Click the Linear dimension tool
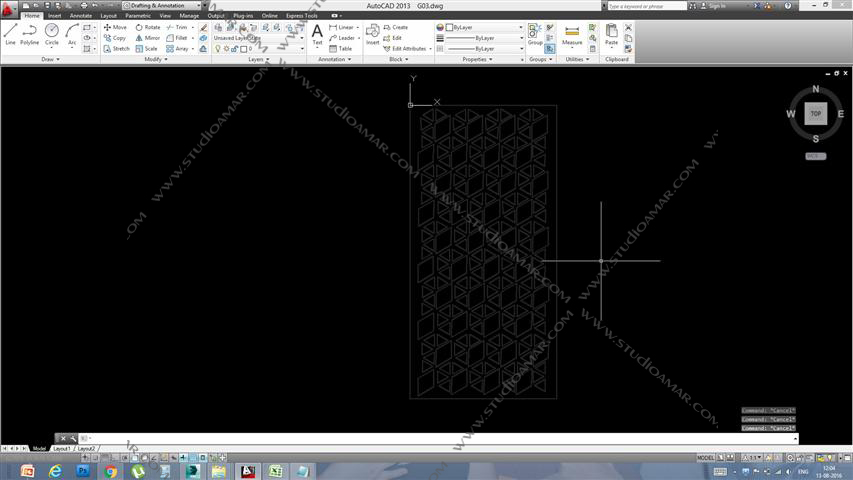Image resolution: width=853 pixels, height=480 pixels. tap(342, 27)
